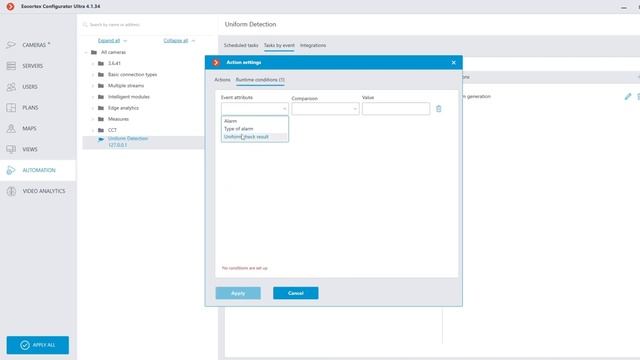This screenshot has width=640, height=360.
Task: Open the Comparison dropdown
Action: [325, 109]
